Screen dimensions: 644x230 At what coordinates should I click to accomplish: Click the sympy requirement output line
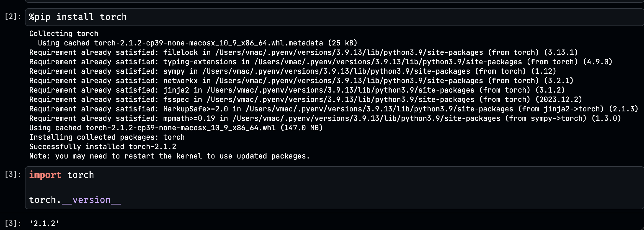[292, 71]
